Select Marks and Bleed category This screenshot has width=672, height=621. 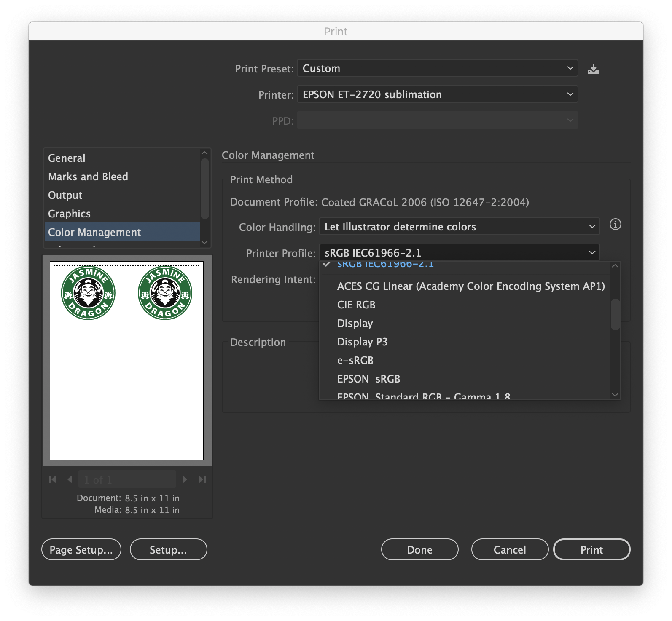coord(122,177)
